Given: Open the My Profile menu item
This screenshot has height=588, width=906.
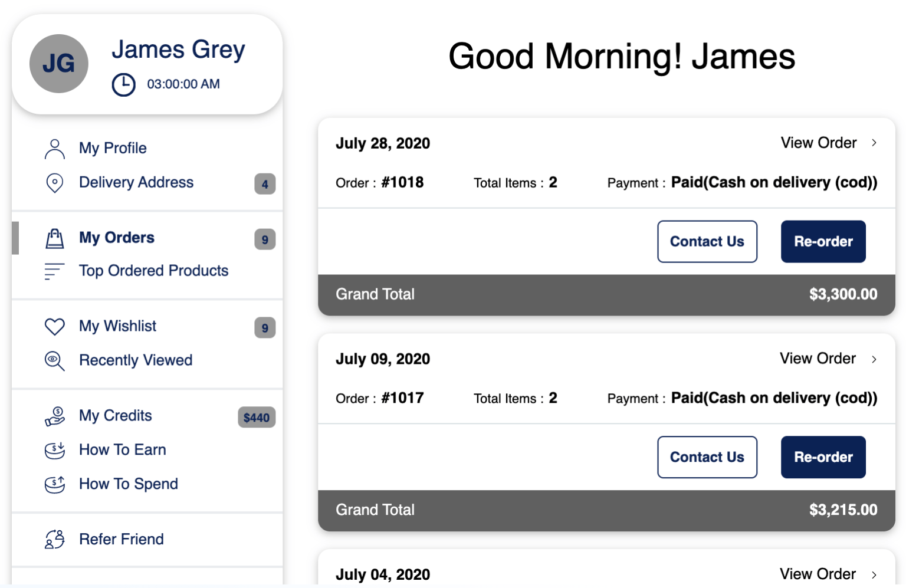Looking at the screenshot, I should tap(113, 148).
